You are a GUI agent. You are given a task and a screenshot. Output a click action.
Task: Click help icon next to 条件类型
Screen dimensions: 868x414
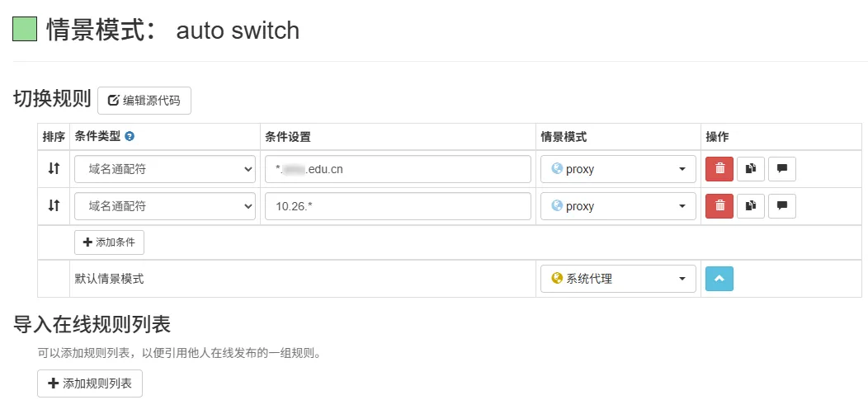pyautogui.click(x=130, y=137)
